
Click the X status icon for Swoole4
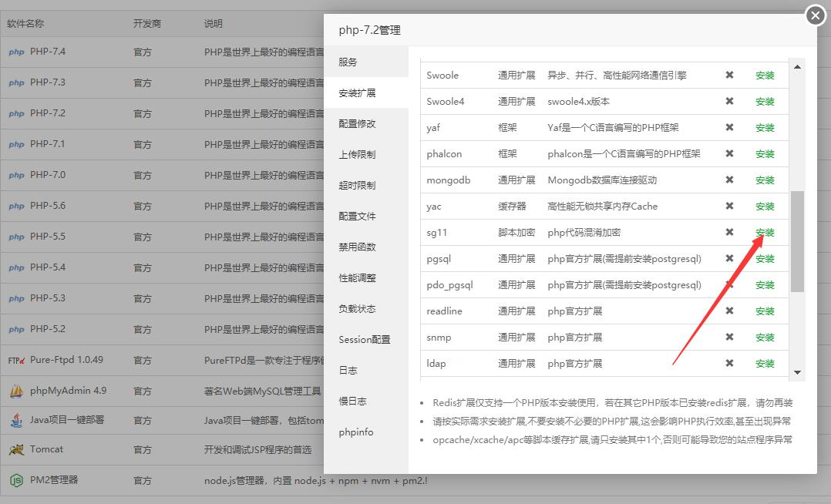point(730,101)
